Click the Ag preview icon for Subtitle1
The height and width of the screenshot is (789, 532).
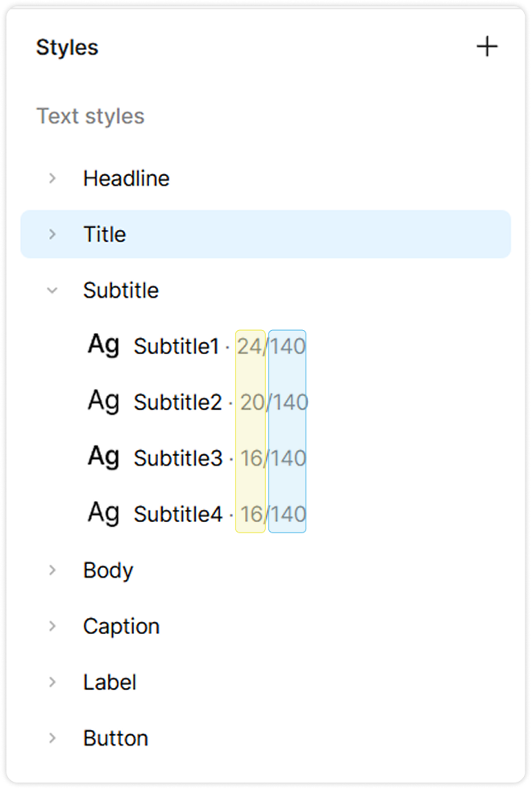click(x=103, y=344)
